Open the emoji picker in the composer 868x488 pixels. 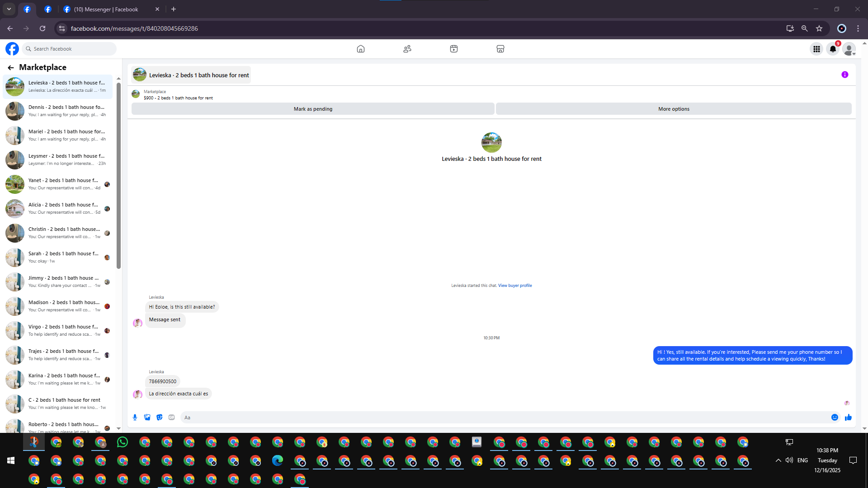pyautogui.click(x=835, y=418)
